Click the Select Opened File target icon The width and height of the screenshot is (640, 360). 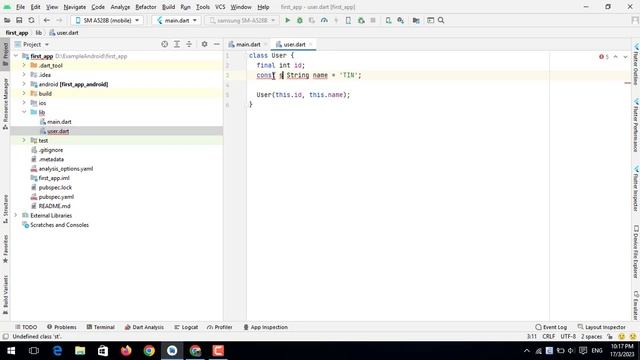(x=164, y=44)
